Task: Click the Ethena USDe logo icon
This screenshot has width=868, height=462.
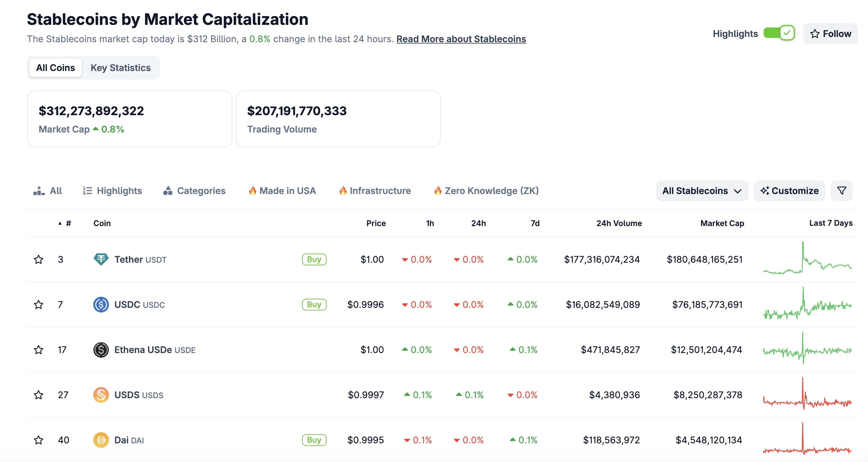Action: tap(101, 349)
